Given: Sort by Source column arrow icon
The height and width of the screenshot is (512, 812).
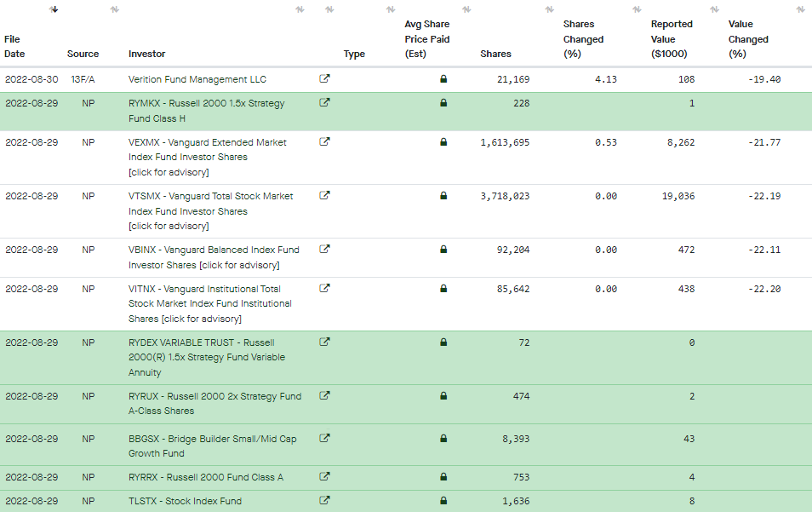Looking at the screenshot, I should tap(114, 9).
